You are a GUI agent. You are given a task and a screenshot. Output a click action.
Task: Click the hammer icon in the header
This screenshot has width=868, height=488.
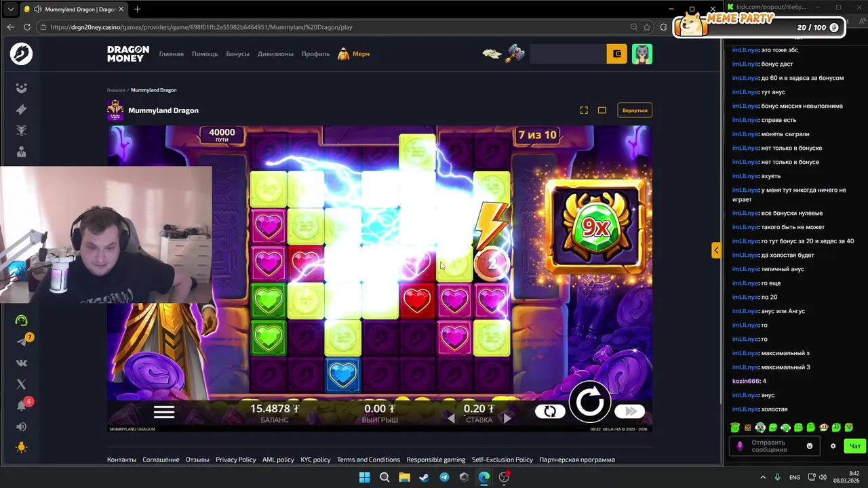[515, 54]
